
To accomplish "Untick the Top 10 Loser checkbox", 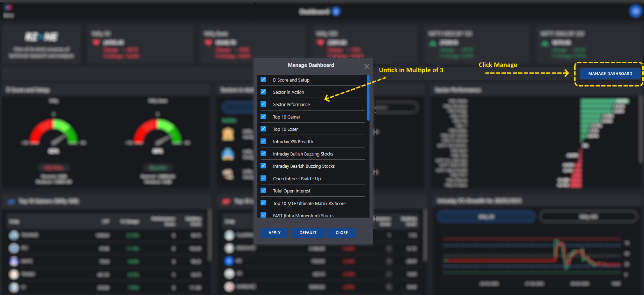I will tap(263, 129).
